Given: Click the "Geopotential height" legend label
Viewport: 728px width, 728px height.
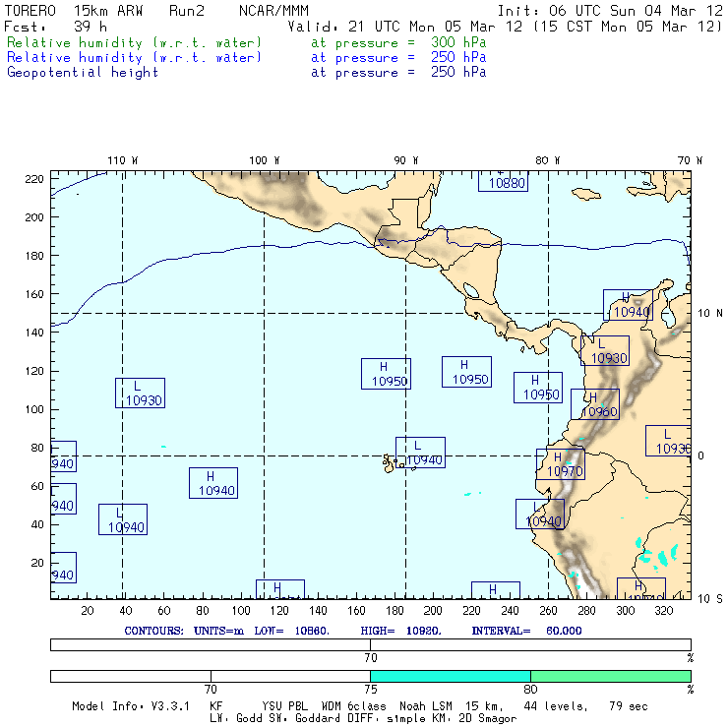Looking at the screenshot, I should pos(83,73).
